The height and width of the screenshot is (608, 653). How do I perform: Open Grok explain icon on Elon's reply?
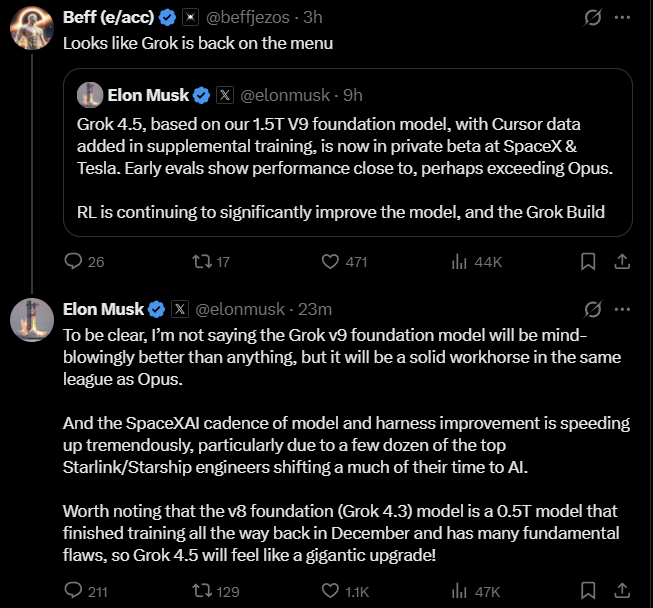pyautogui.click(x=593, y=309)
